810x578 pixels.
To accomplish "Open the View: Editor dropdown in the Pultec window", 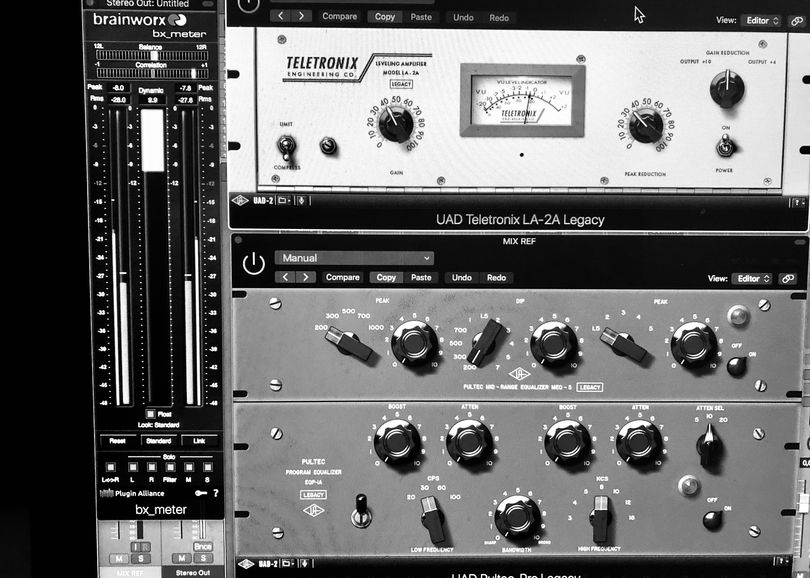I will pos(753,278).
